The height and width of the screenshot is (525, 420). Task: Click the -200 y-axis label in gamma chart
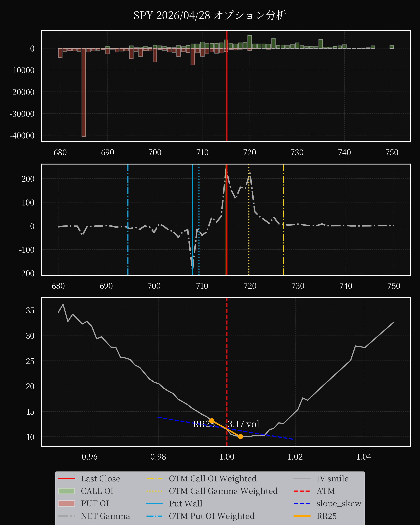pos(26,274)
